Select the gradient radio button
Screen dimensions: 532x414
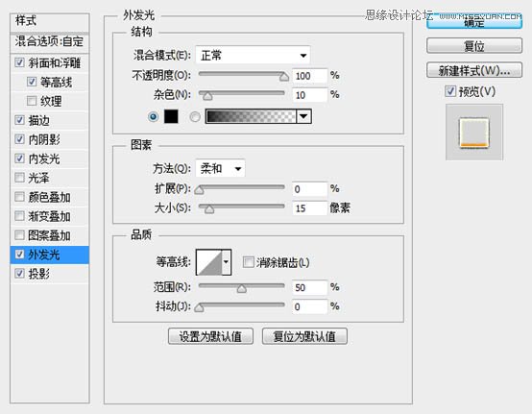pyautogui.click(x=195, y=117)
